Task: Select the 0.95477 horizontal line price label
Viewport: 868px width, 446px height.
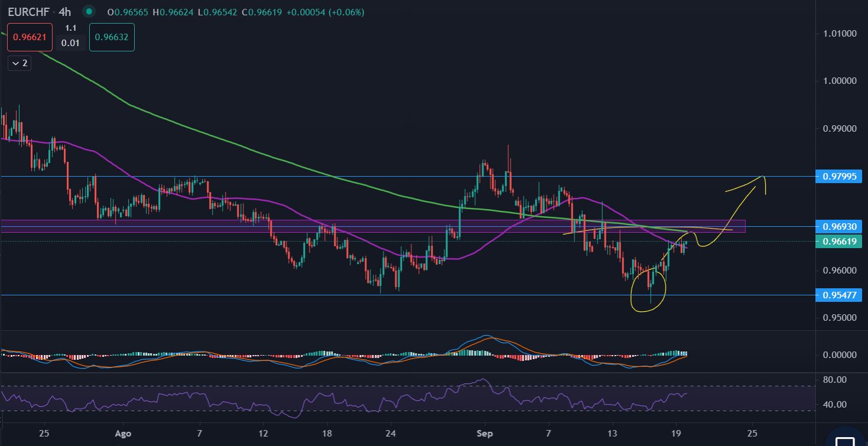Action: (838, 295)
